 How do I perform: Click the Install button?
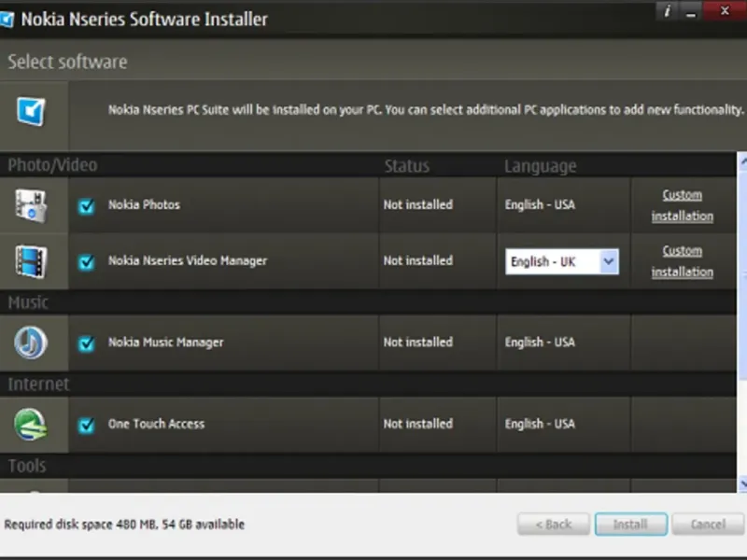tap(631, 525)
